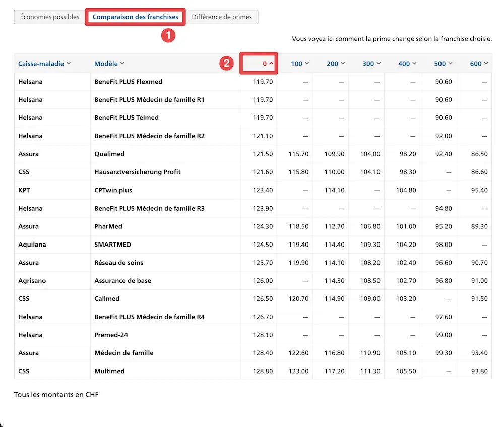This screenshot has height=427, width=504.
Task: Click the Qualimed model name
Action: coord(109,154)
